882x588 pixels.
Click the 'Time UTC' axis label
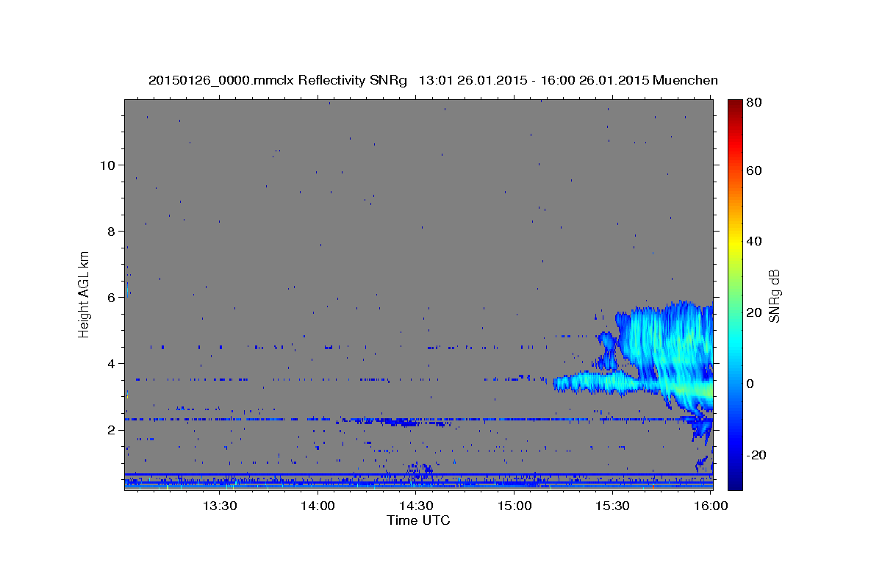tap(418, 520)
